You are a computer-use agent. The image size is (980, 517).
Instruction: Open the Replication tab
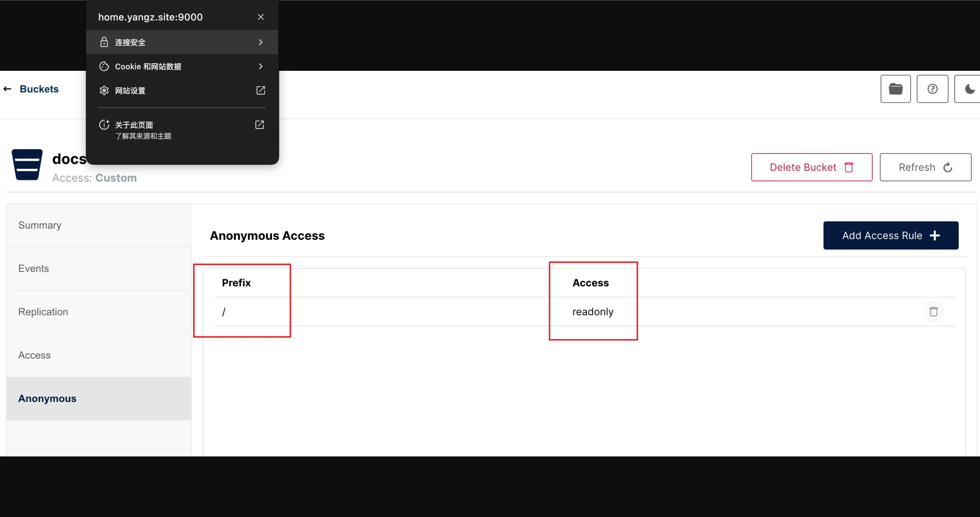pyautogui.click(x=43, y=312)
